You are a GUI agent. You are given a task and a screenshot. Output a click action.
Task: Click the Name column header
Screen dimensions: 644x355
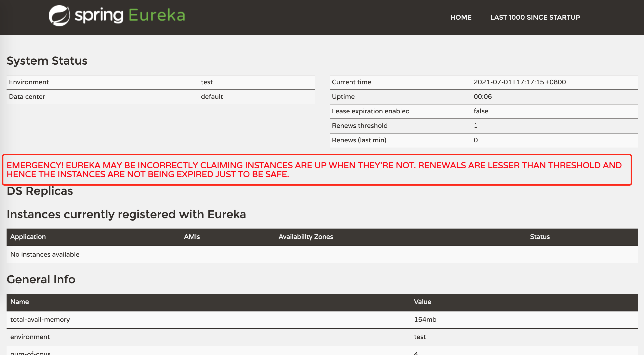(x=19, y=302)
